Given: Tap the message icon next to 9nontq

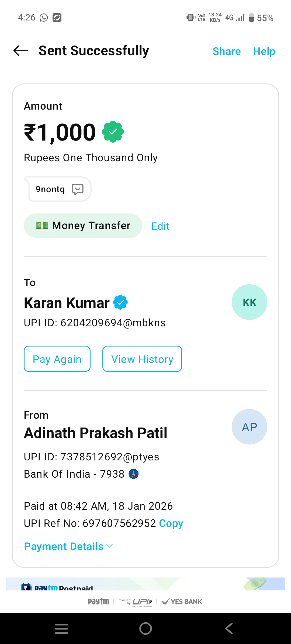Looking at the screenshot, I should [x=78, y=189].
